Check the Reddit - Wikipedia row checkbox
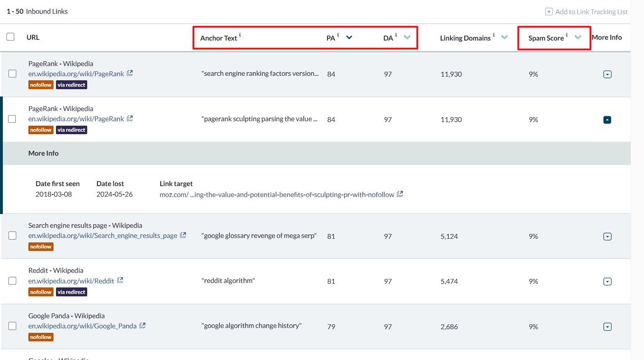 pos(13,281)
